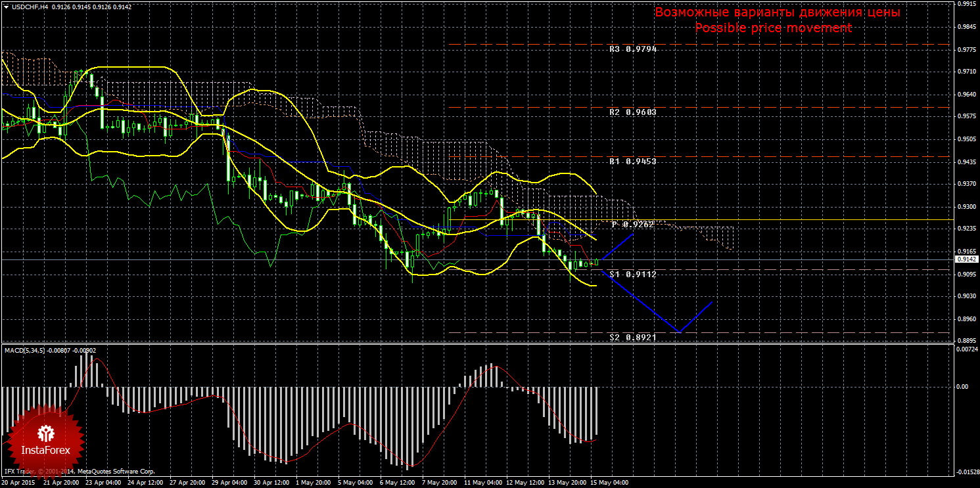The width and height of the screenshot is (980, 488).
Task: Click the current price tag 0.9142
Action: 965,259
